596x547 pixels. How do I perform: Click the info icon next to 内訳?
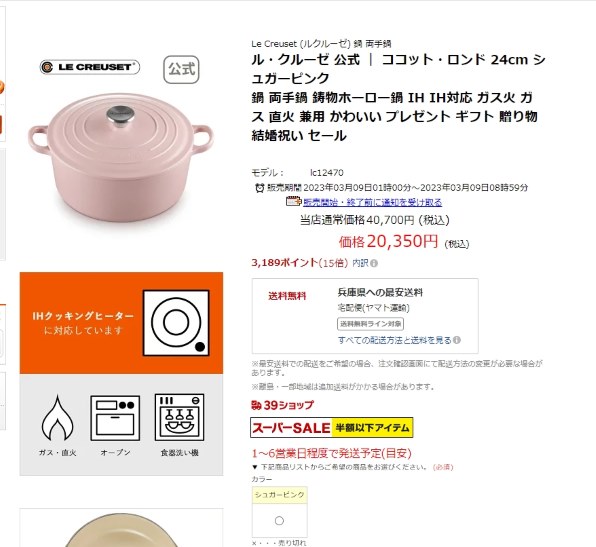tap(374, 263)
